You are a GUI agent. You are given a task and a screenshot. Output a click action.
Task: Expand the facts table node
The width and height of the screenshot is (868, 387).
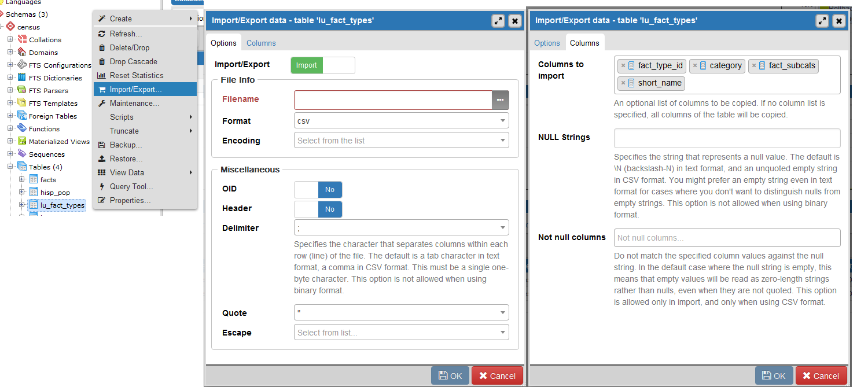(22, 179)
